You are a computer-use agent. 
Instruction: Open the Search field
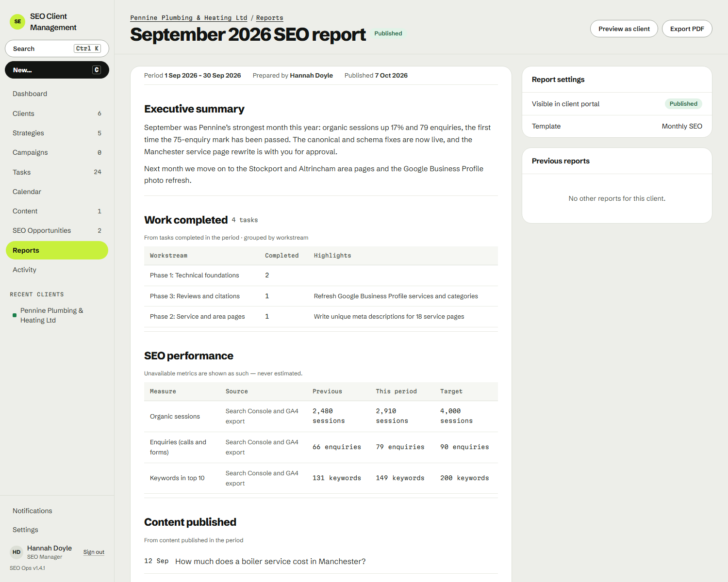click(x=57, y=48)
